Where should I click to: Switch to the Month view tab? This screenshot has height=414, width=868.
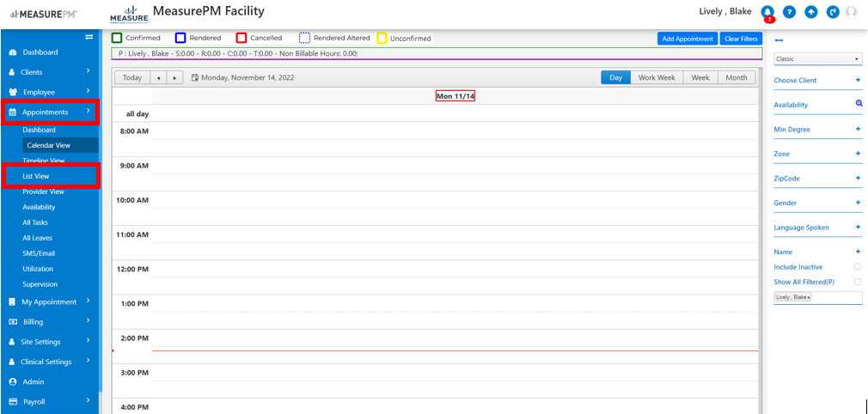(x=737, y=78)
